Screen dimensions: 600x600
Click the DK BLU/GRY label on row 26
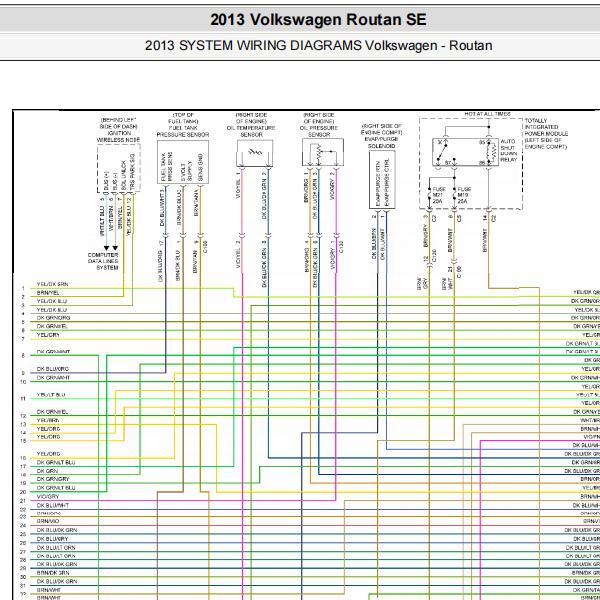(52, 539)
